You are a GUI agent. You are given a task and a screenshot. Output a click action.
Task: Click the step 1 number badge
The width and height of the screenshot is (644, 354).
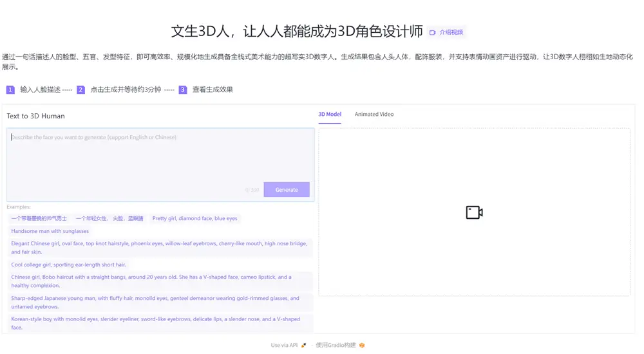[10, 90]
